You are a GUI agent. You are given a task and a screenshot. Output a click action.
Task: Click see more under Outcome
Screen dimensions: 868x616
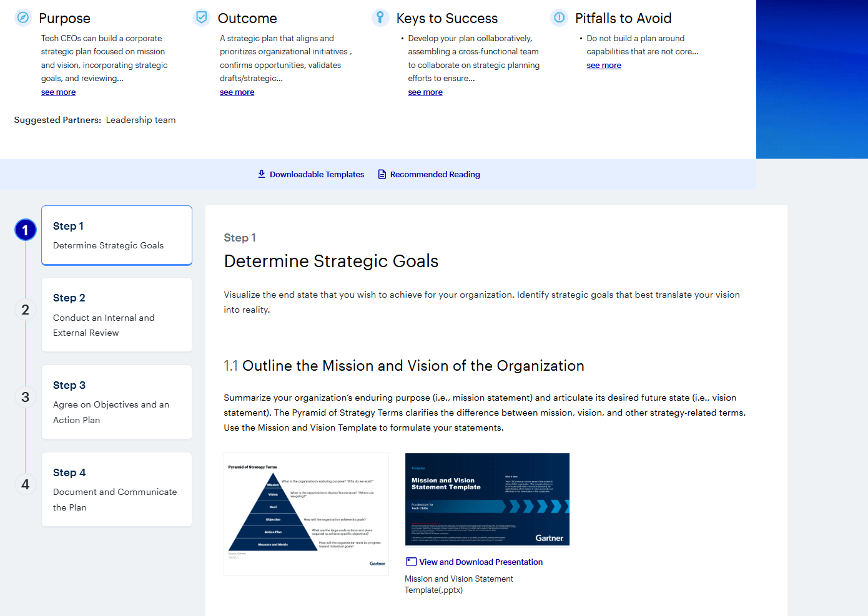[237, 92]
